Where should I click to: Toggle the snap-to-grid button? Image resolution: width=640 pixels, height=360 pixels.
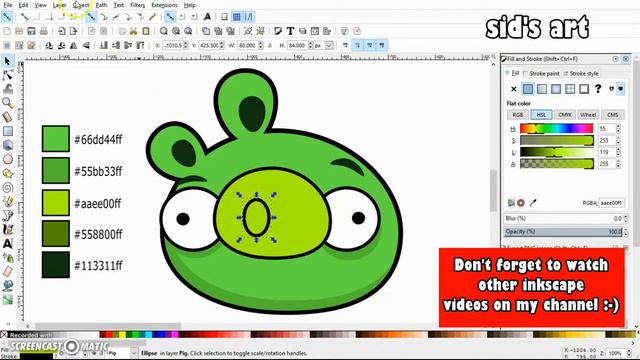tap(237, 17)
